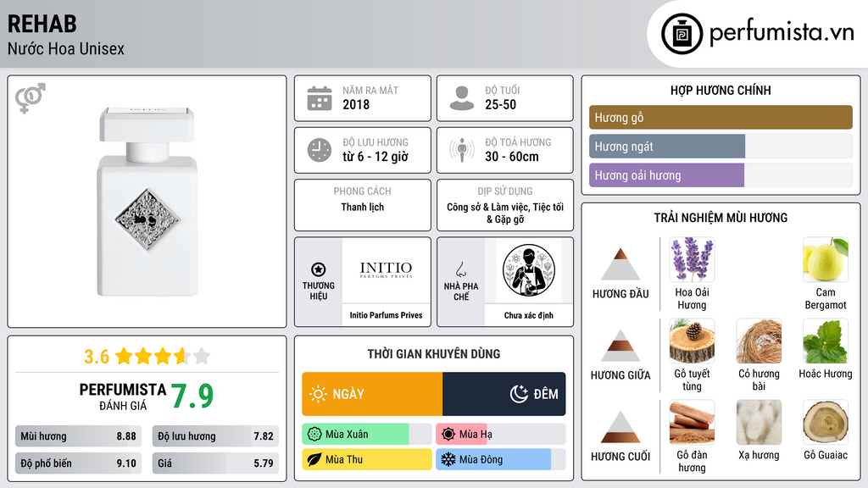Click the Initio Parfums Prives brand name

[386, 315]
